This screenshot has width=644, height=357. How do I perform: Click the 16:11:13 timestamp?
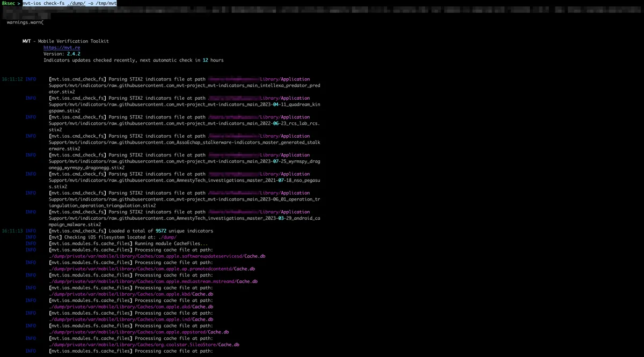click(12, 231)
